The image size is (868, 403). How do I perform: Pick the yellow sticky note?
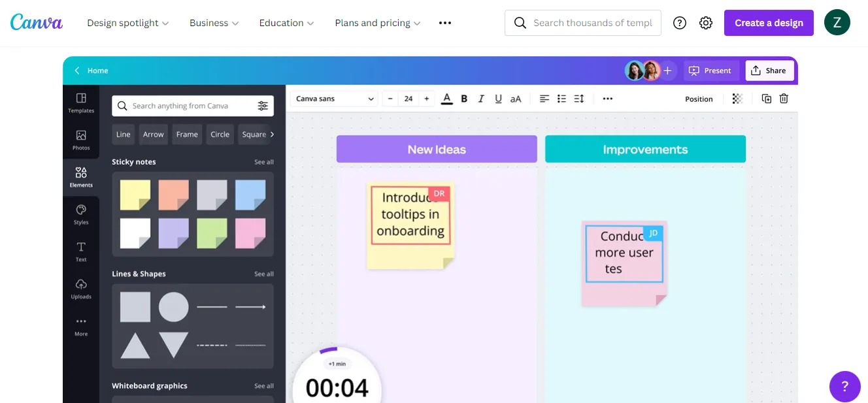point(135,195)
